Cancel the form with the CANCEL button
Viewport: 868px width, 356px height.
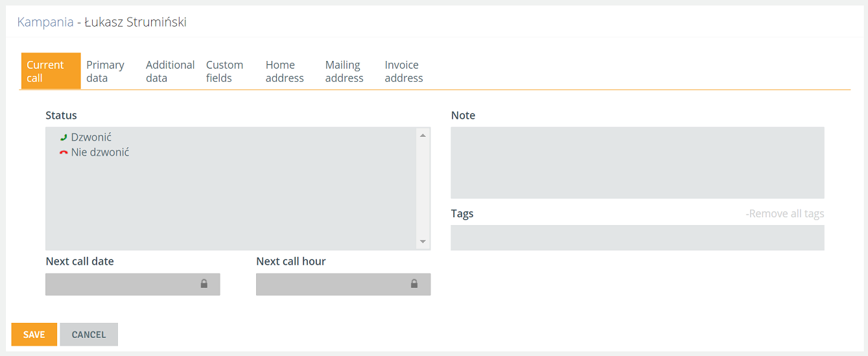click(89, 335)
